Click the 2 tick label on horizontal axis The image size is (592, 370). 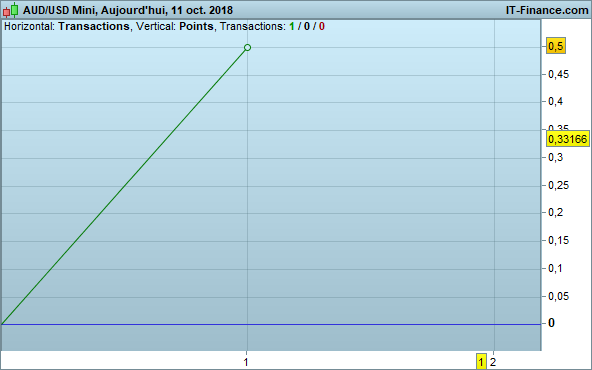click(x=493, y=362)
